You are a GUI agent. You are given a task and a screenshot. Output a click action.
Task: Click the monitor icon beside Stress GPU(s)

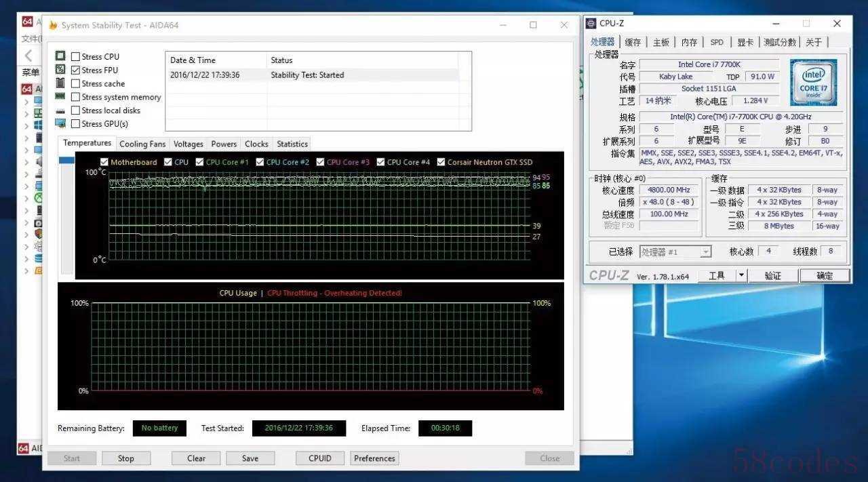tap(60, 123)
